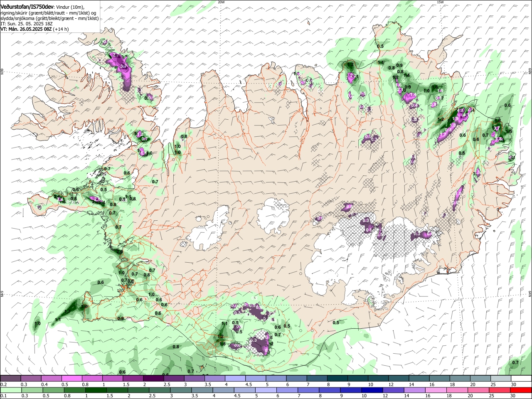Click the 0.8 value in the sea south of Reykjanes

[x=176, y=347]
